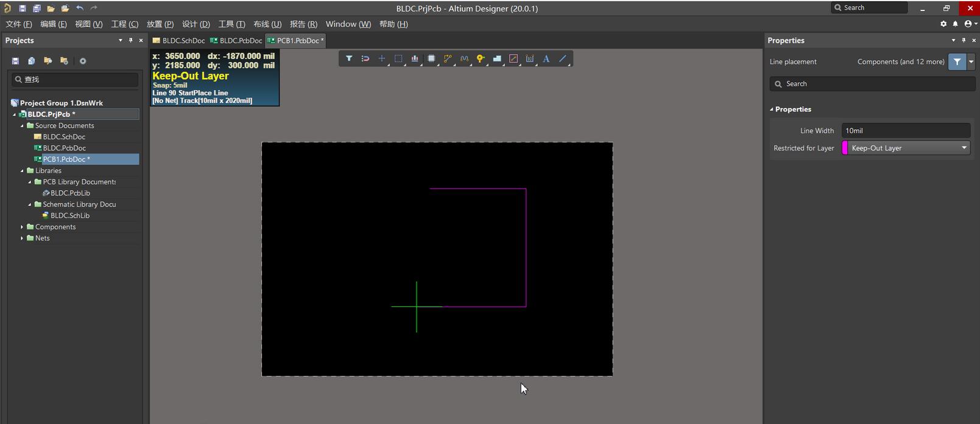This screenshot has height=424, width=980.
Task: Collapse the Properties section triangle
Action: tap(771, 110)
